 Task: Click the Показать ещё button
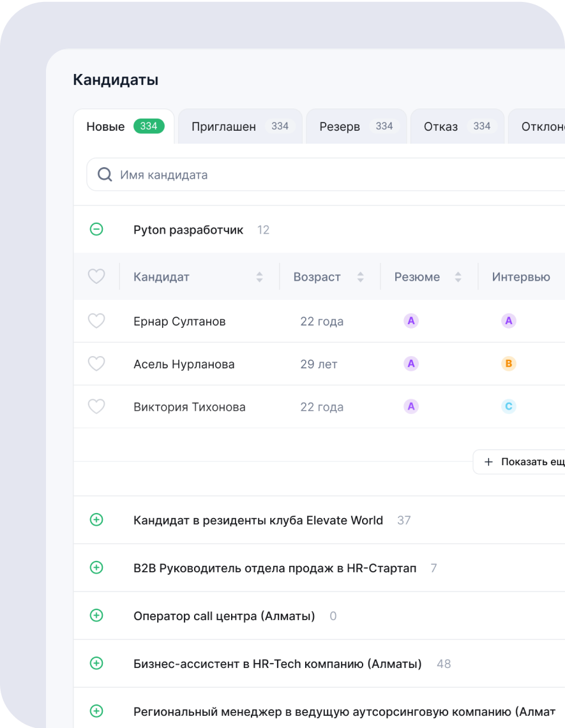coord(520,462)
